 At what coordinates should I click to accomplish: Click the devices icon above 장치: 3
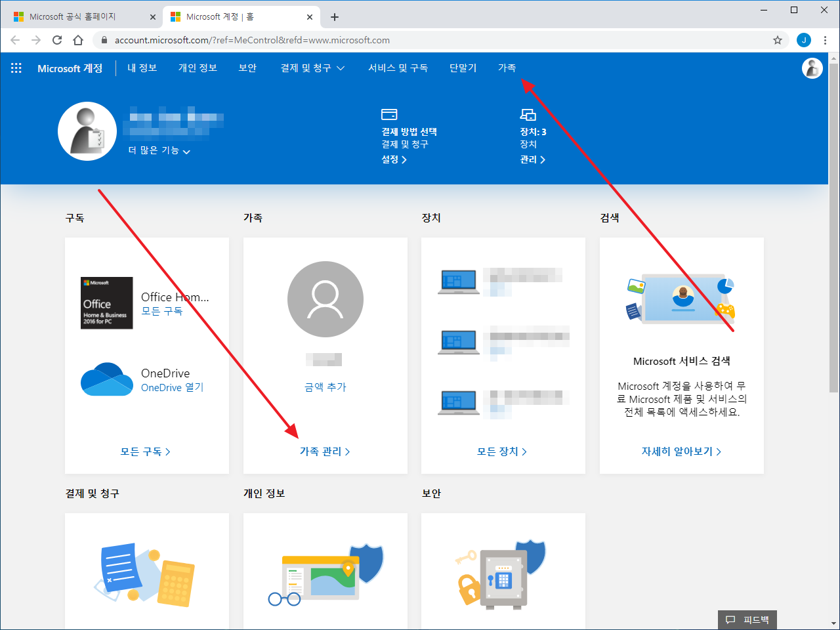(x=528, y=115)
